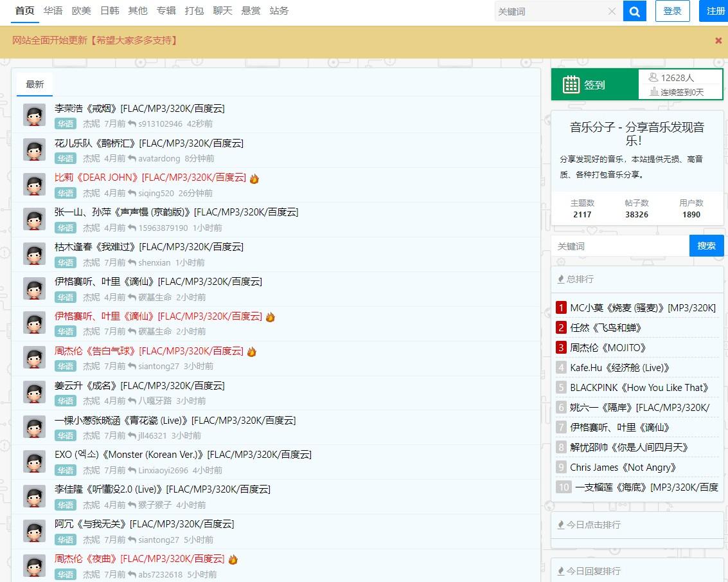Image resolution: width=728 pixels, height=582 pixels.
Task: Close the yellow announcement banner
Action: coord(718,41)
